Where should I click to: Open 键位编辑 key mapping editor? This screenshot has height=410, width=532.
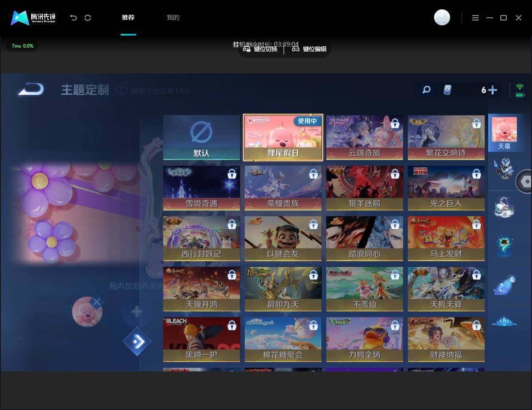[309, 49]
